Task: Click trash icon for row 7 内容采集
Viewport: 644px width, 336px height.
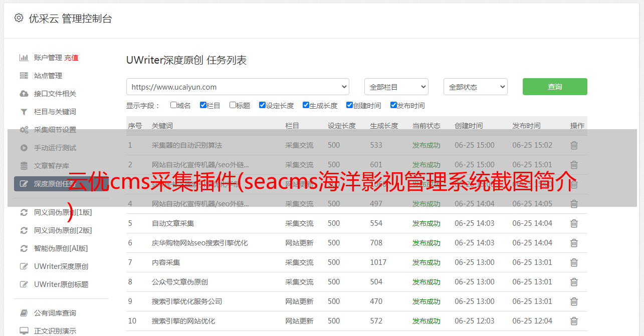Action: click(x=574, y=262)
